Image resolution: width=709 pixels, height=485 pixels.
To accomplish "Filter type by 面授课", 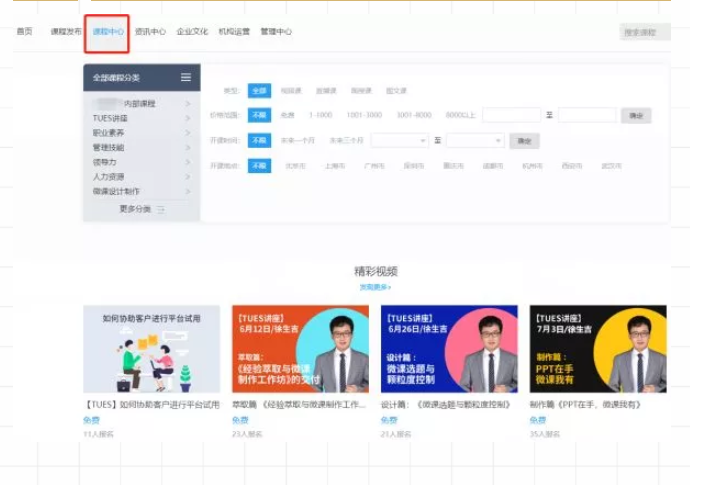I will tap(361, 91).
